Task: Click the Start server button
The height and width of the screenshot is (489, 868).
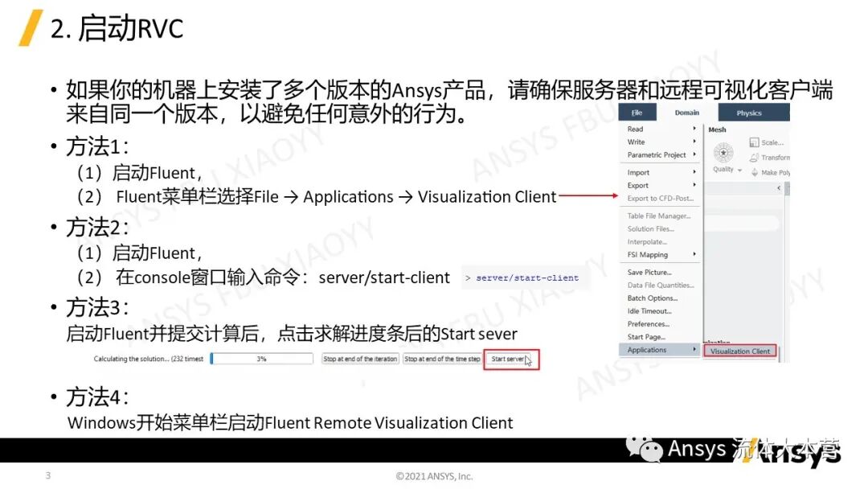Action: point(508,359)
